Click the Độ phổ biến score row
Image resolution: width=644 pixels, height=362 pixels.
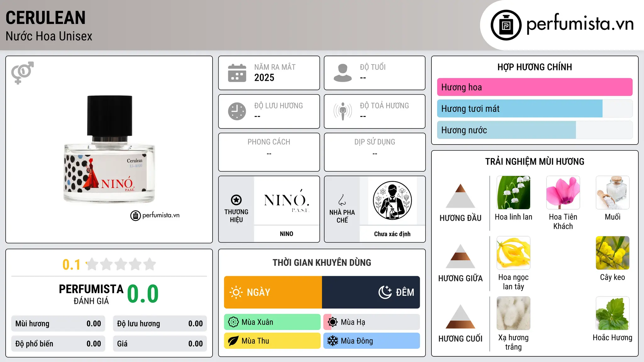point(58,344)
